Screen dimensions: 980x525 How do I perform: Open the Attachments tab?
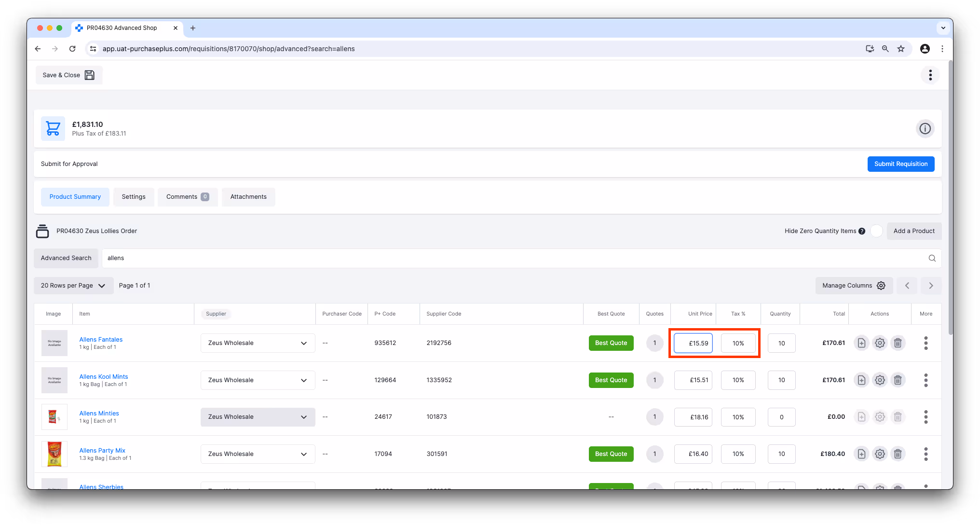(x=248, y=197)
